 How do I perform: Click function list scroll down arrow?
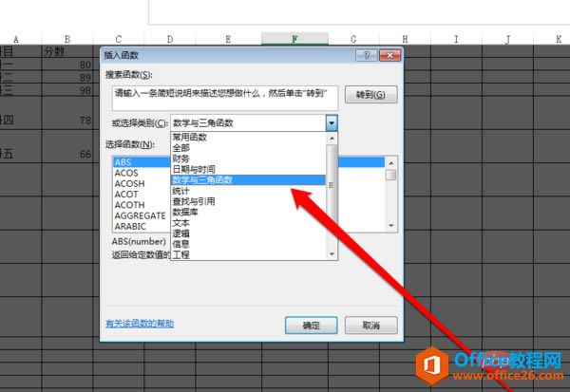[391, 226]
